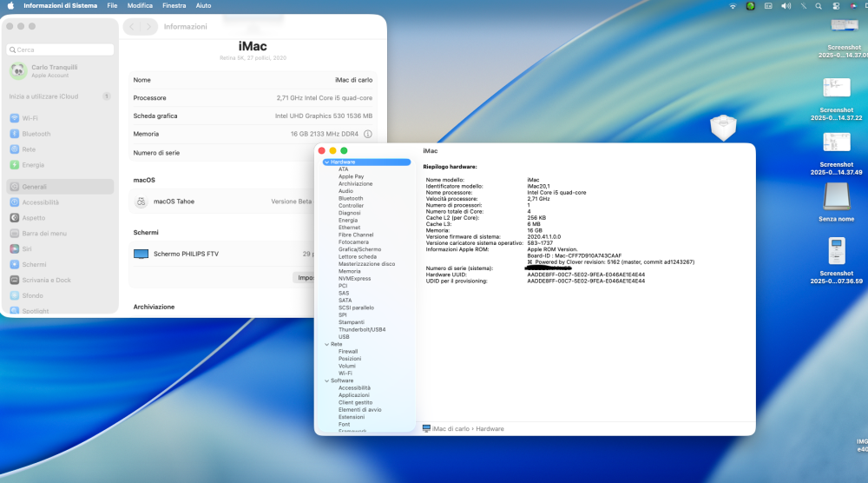868x483 pixels.
Task: Select Thunderbolt/USB4 in hardware list
Action: 362,329
